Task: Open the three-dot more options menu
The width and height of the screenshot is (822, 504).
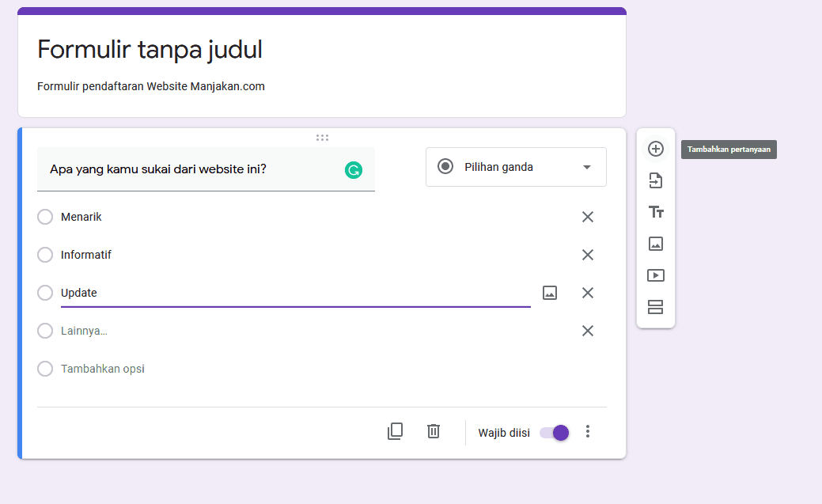Action: tap(588, 432)
